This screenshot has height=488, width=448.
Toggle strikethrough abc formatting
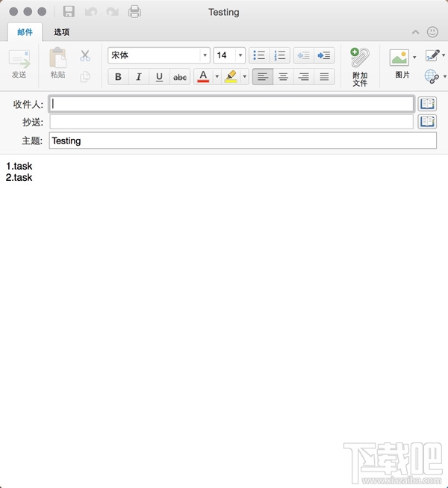click(180, 76)
